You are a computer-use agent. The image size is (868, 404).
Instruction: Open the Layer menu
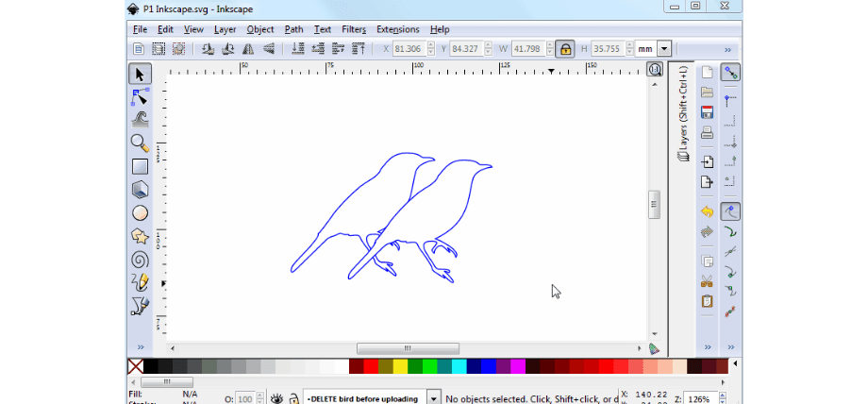(225, 29)
